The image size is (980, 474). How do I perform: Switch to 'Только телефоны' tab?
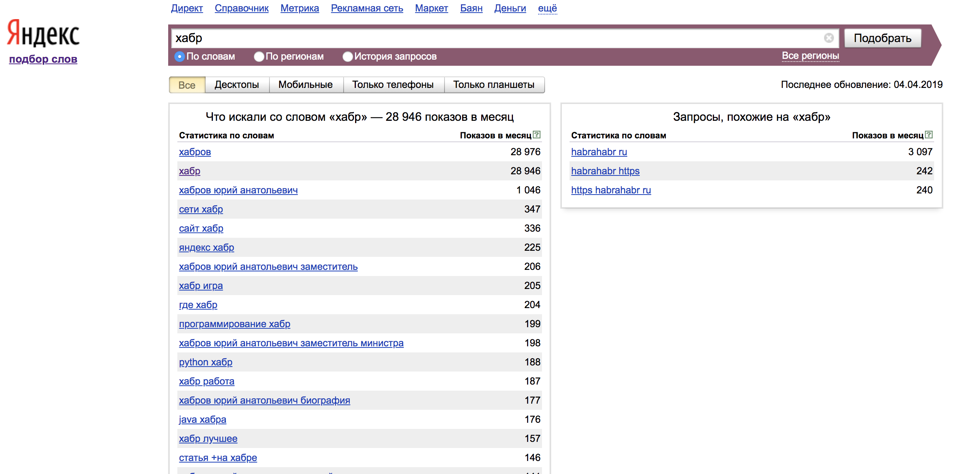pyautogui.click(x=393, y=85)
